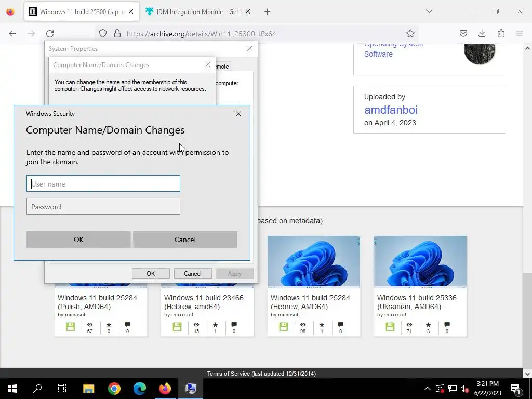Open the Windows Start menu
This screenshot has height=399, width=532.
[12, 389]
